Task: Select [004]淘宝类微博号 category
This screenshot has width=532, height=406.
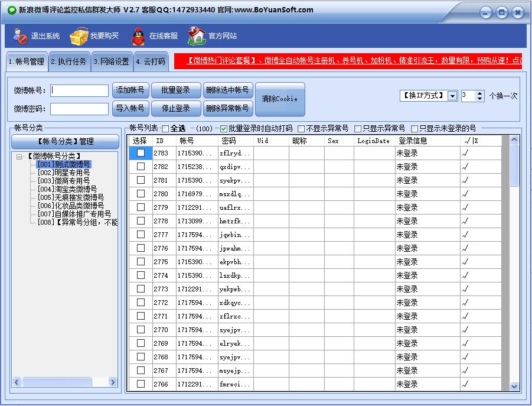Action: click(67, 189)
